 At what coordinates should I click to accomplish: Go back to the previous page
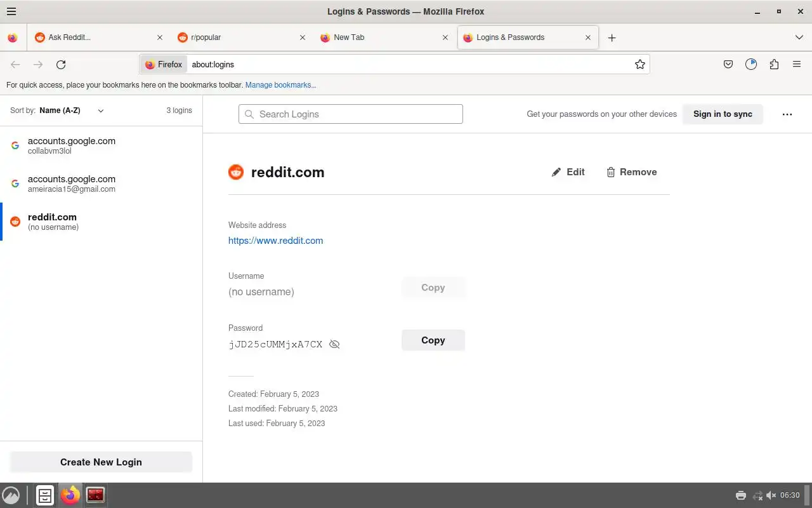click(x=15, y=64)
